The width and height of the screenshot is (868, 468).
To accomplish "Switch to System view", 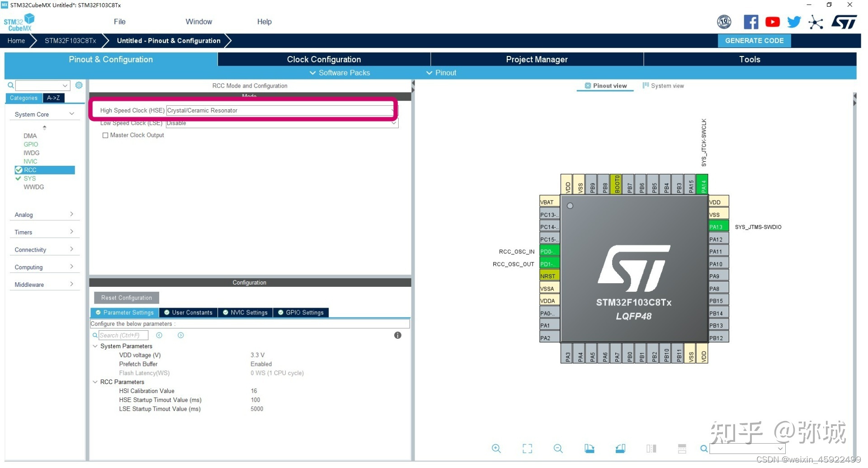I will pos(663,86).
